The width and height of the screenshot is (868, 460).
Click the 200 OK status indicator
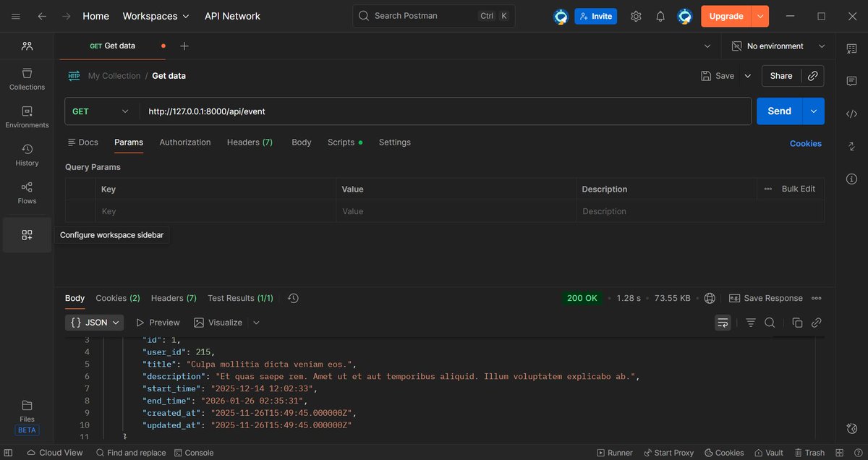(x=582, y=297)
